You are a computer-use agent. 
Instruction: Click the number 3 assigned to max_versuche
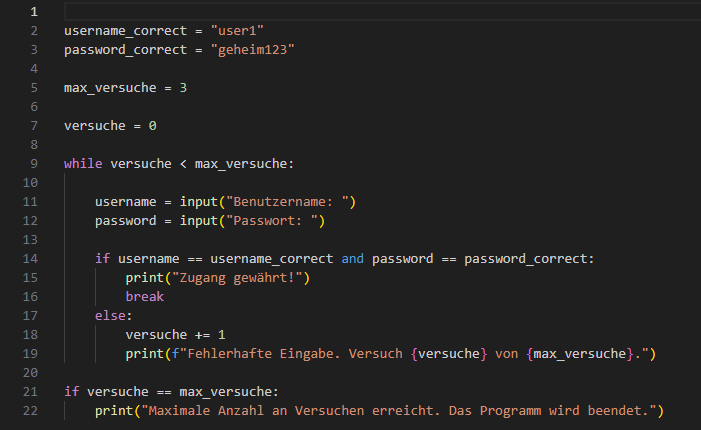click(184, 87)
